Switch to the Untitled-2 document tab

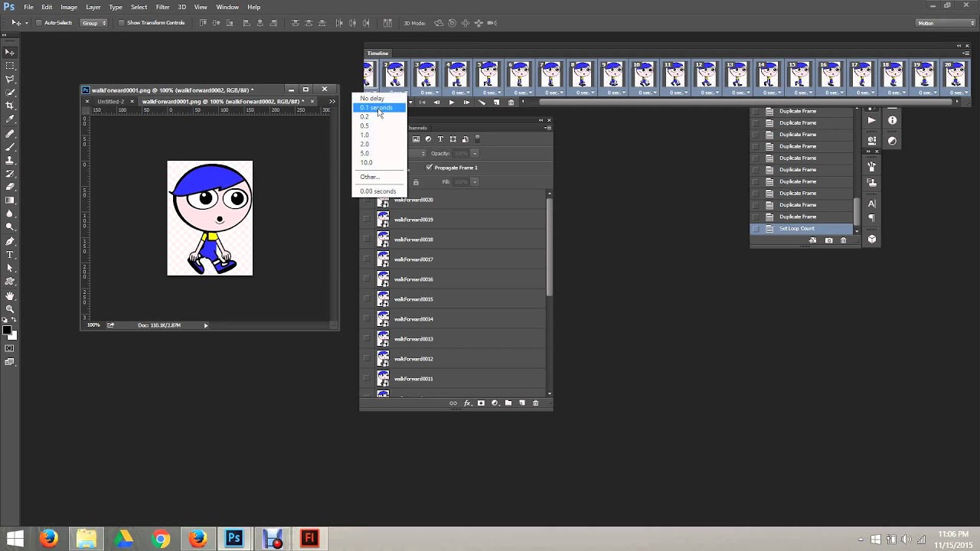coord(110,101)
